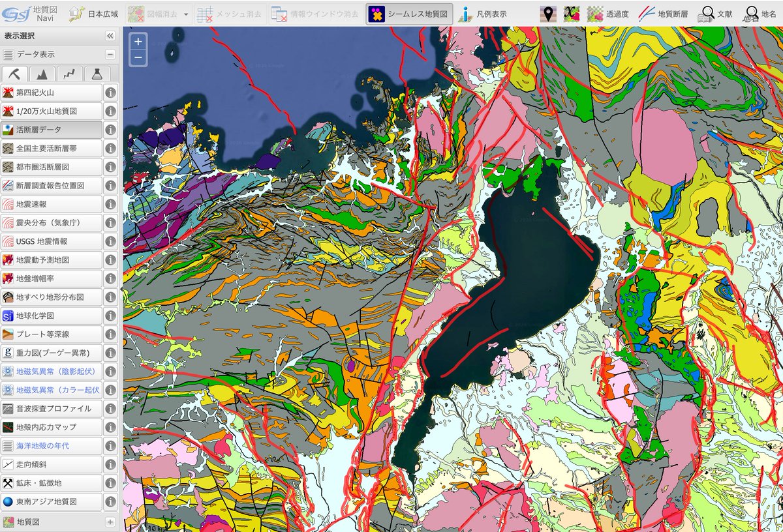Screen dimensions: 783x532
Task: Select the プレート等深線 layer
Action: pos(52,334)
